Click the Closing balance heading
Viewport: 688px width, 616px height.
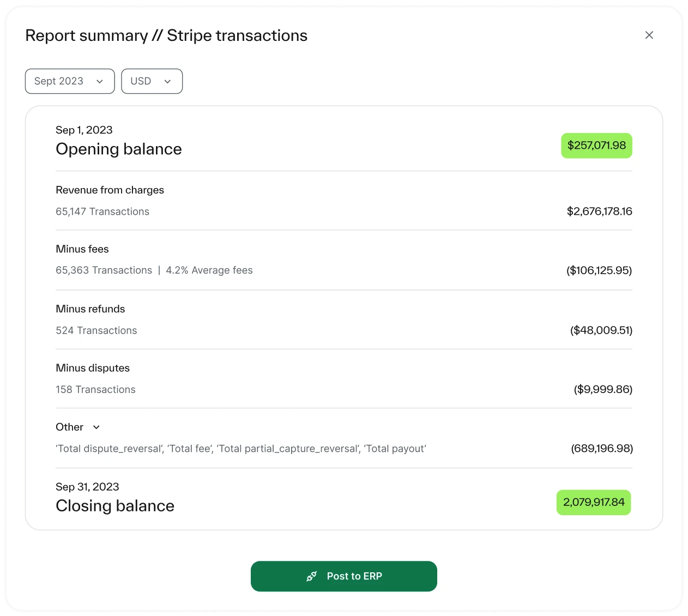point(115,506)
